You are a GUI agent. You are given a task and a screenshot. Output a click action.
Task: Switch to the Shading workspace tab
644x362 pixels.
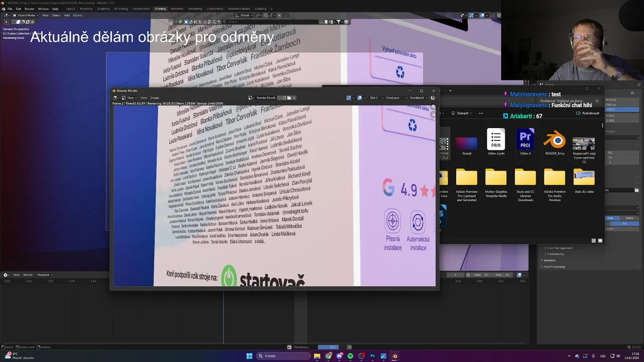point(160,9)
